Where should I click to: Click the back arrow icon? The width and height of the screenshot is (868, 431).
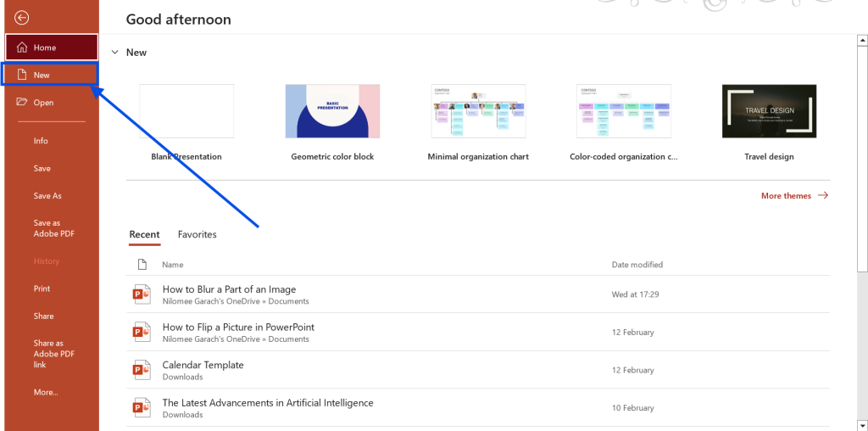click(x=22, y=17)
